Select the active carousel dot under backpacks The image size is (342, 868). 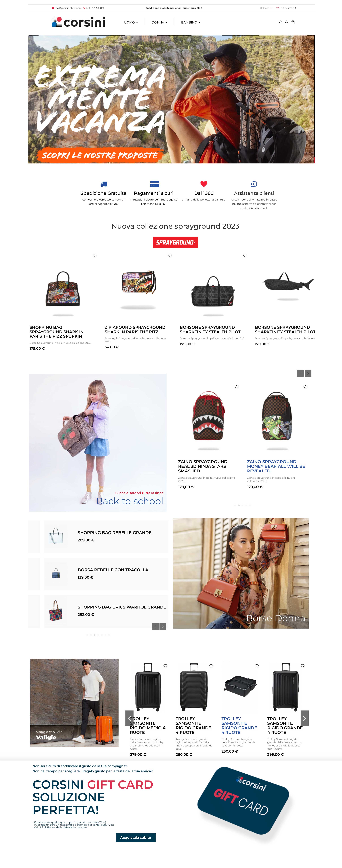[239, 505]
